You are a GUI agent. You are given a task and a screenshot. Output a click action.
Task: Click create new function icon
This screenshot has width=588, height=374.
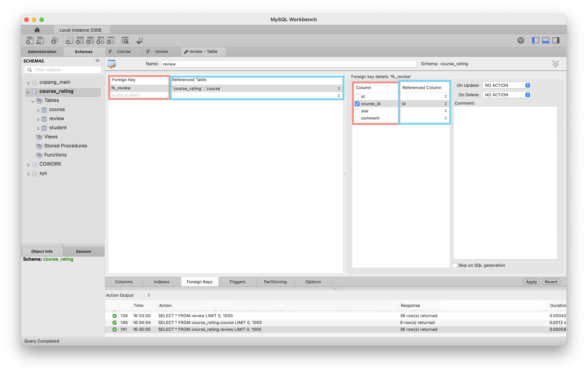pos(111,40)
